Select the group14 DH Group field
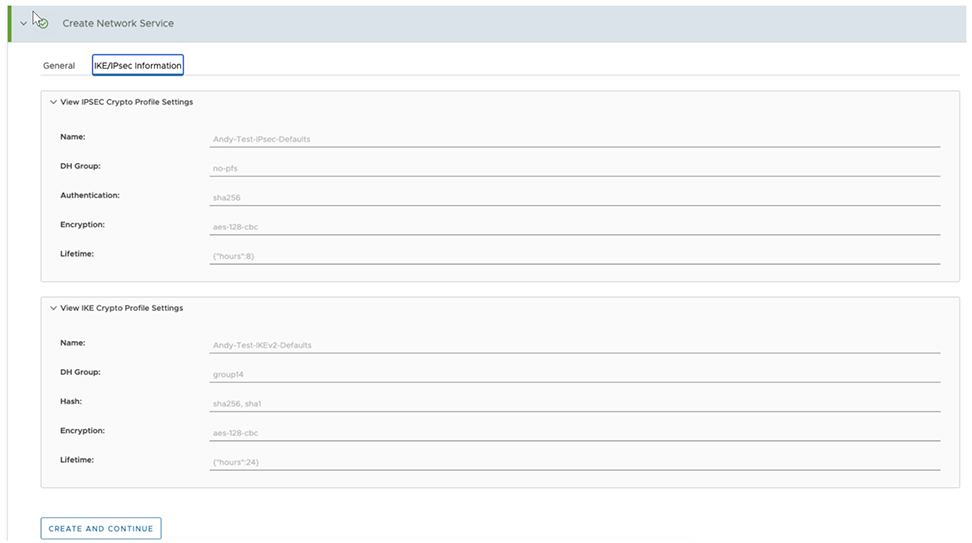Image resolution: width=972 pixels, height=543 pixels. tap(574, 374)
